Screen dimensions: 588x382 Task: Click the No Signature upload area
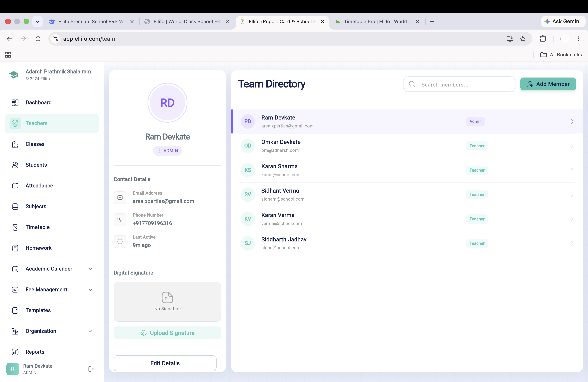[x=167, y=301]
